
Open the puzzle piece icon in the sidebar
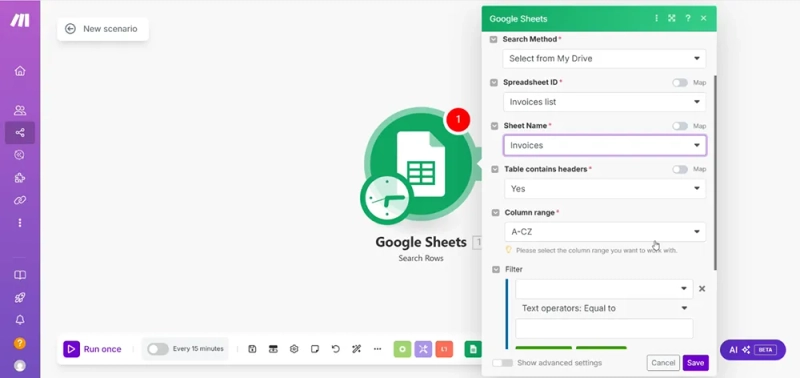coord(20,178)
